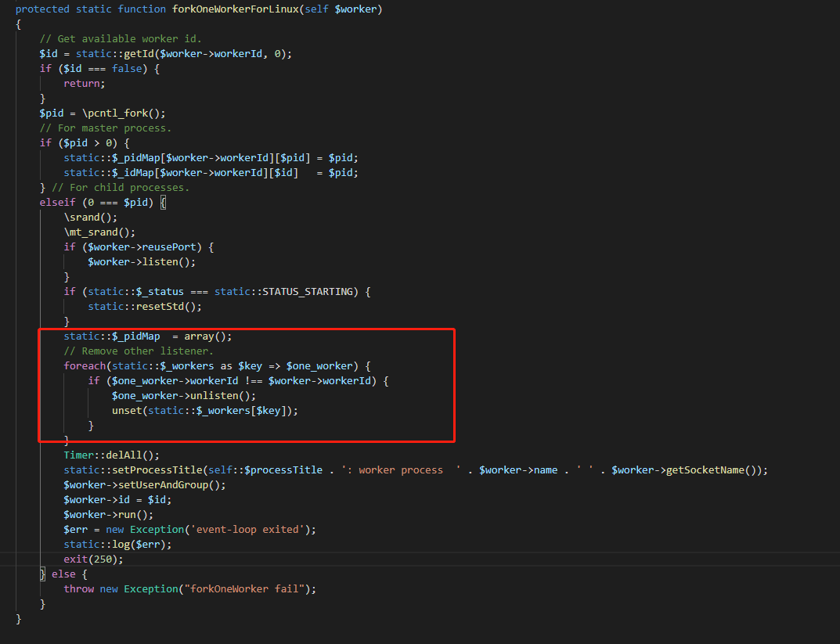Click the 'unset(static::$_workers[$key]);' line
Viewport: 840px width, 644px height.
tap(204, 411)
